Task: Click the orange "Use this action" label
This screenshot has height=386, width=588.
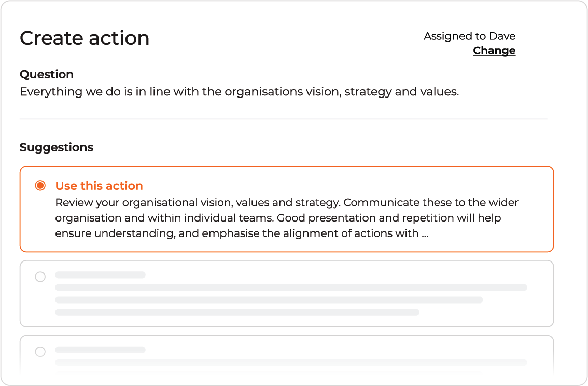Action: [99, 186]
